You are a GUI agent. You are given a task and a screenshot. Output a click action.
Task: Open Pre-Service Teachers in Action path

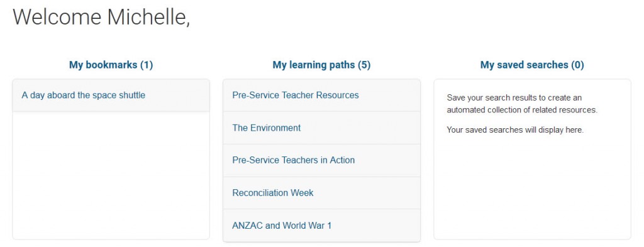pyautogui.click(x=293, y=160)
